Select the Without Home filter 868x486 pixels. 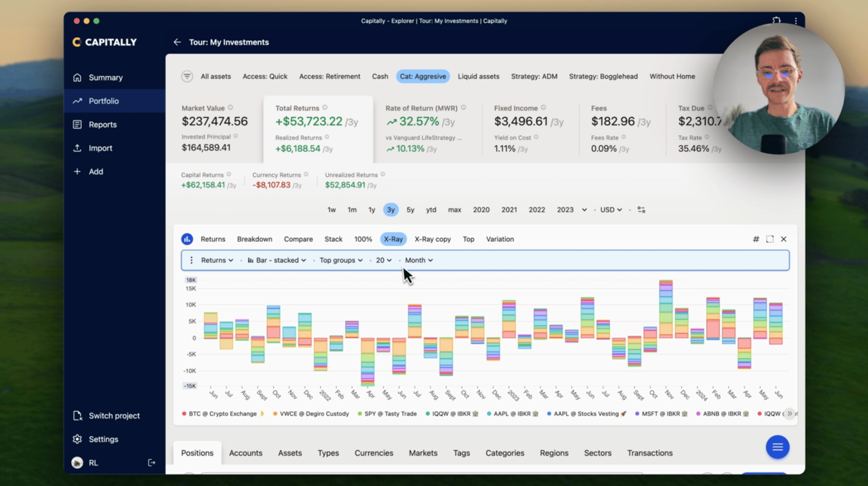pyautogui.click(x=672, y=76)
